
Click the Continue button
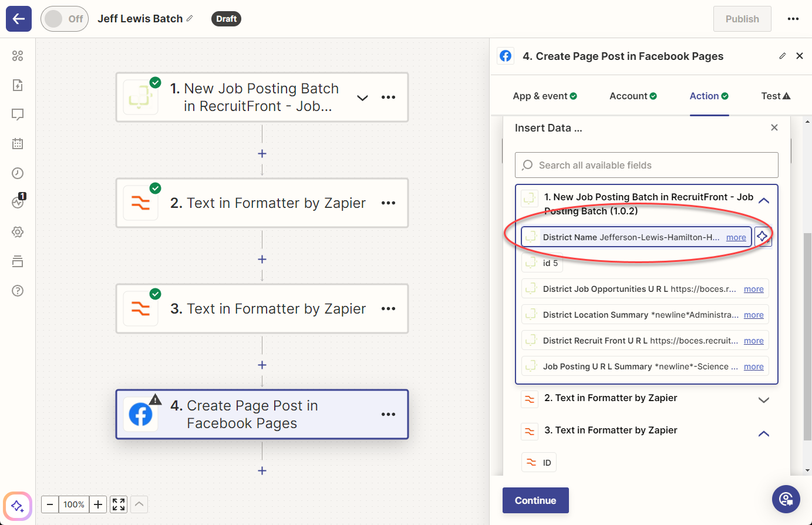(x=535, y=500)
